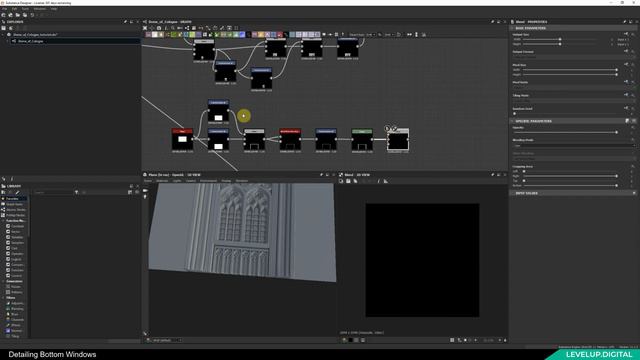The height and width of the screenshot is (360, 640).
Task: Click the filter funnel icon in Library
Action: click(x=76, y=192)
